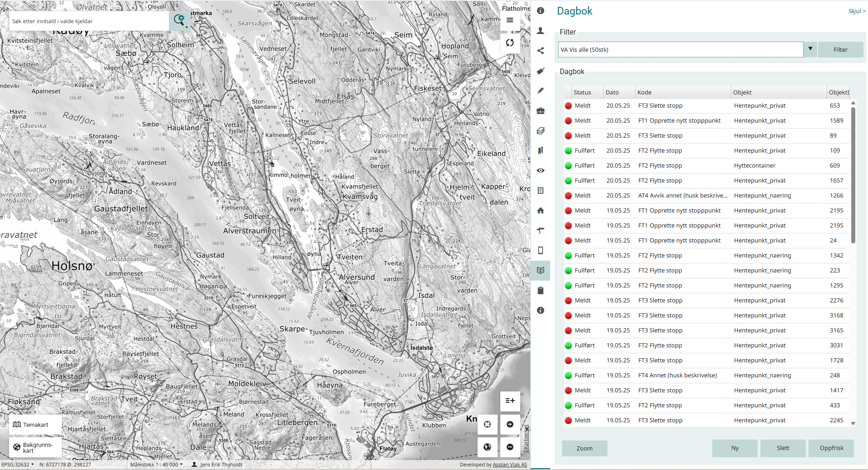Click the Oppfrisk button

click(831, 448)
